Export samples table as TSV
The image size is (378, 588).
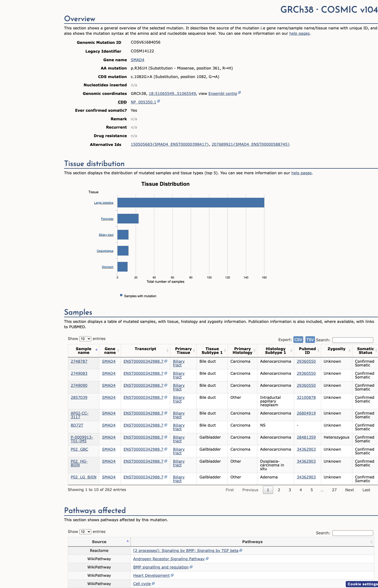pos(310,339)
